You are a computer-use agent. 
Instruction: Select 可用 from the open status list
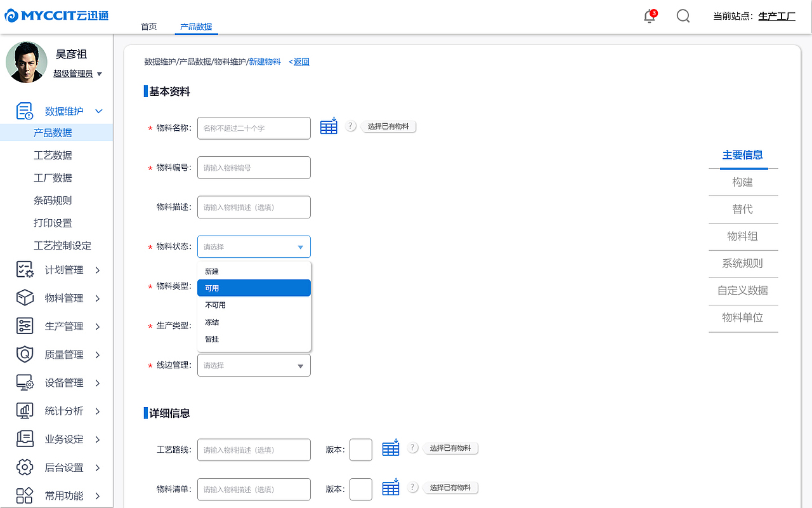(254, 288)
